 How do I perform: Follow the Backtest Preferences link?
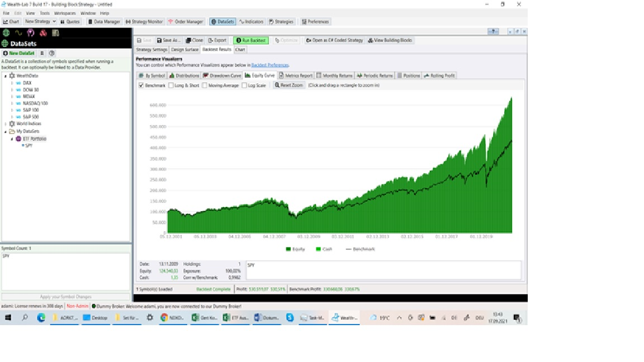tap(270, 65)
